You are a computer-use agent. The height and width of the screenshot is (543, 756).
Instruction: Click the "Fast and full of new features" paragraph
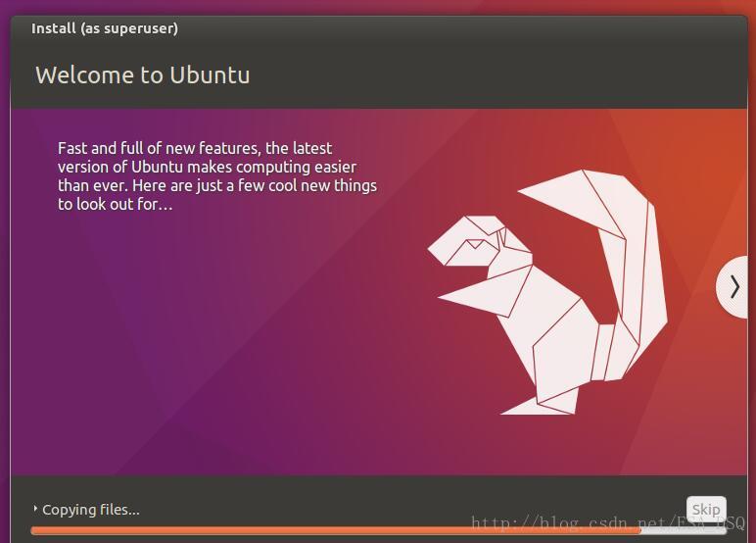217,176
